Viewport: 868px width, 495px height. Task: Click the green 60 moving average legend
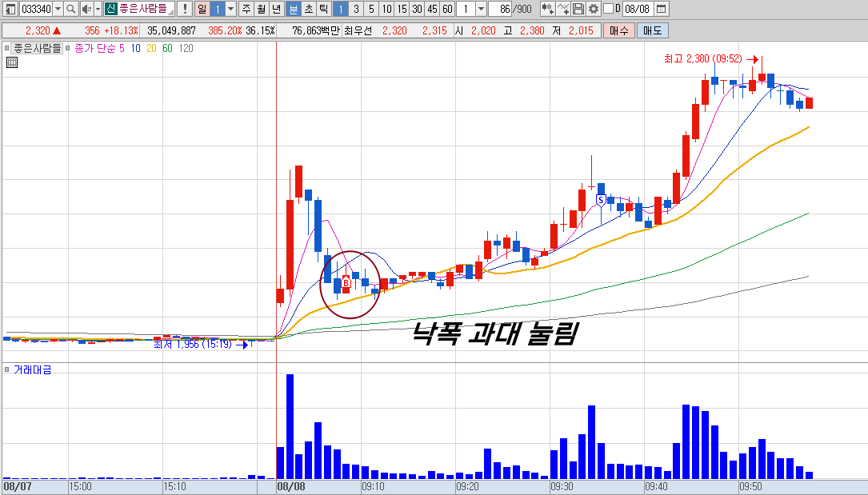point(167,48)
